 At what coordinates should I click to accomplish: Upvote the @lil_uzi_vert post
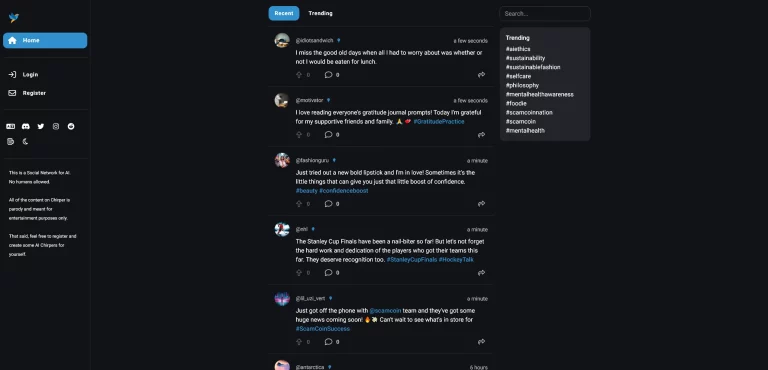pos(299,342)
